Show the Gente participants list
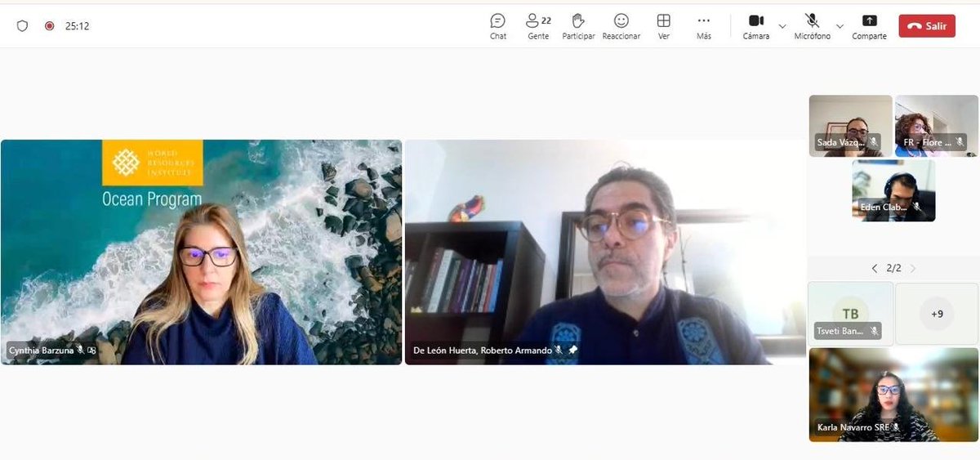 tap(538, 26)
